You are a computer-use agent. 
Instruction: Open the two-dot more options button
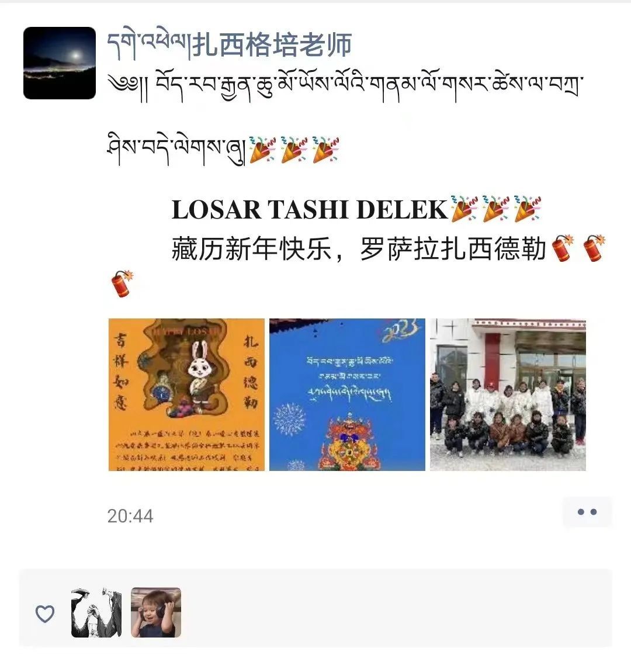click(x=587, y=512)
